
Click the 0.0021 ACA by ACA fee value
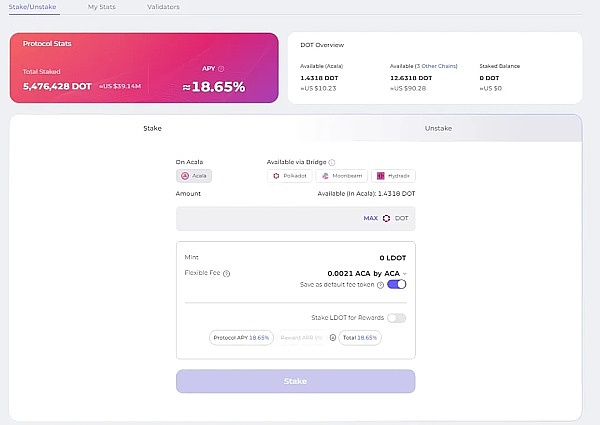click(x=364, y=274)
